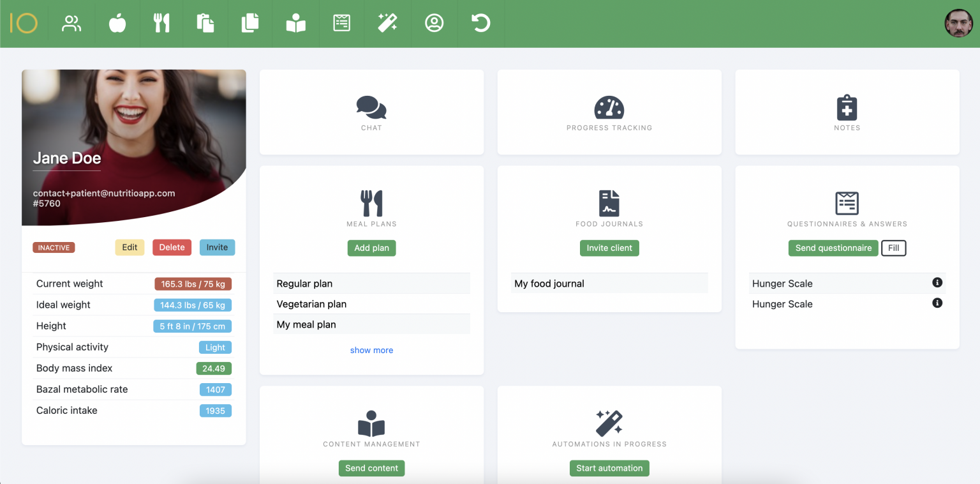980x484 pixels.
Task: Send questionnaire to Jane Doe
Action: pyautogui.click(x=833, y=248)
